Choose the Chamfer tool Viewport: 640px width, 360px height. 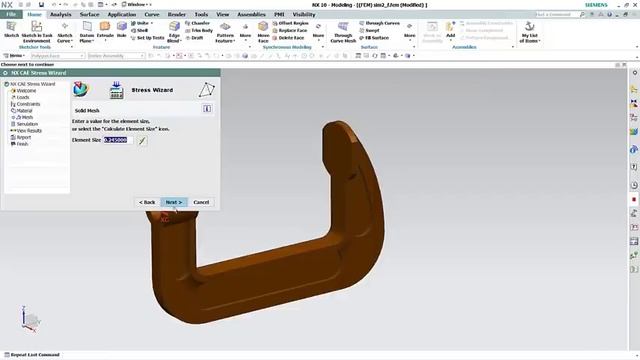(198, 23)
